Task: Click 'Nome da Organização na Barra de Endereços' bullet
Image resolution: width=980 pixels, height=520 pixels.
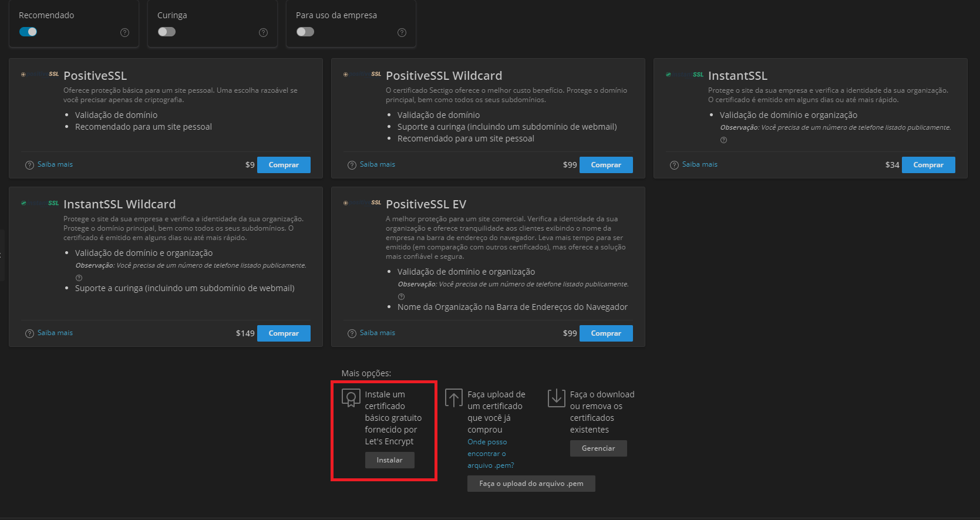Action: [x=513, y=307]
